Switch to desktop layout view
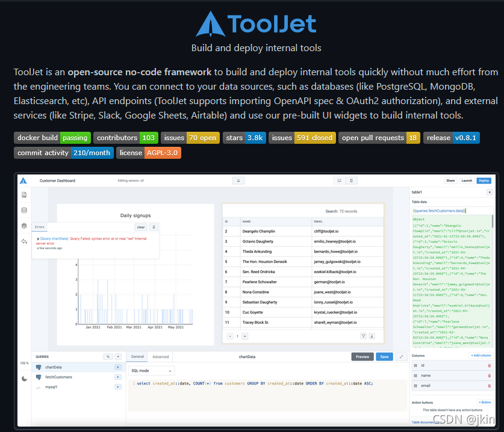Viewport: 504px width, 432px height. tap(339, 181)
